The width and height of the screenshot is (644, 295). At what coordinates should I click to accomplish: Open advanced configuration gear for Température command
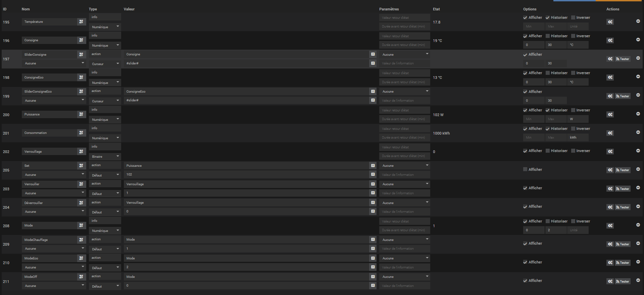click(x=610, y=21)
